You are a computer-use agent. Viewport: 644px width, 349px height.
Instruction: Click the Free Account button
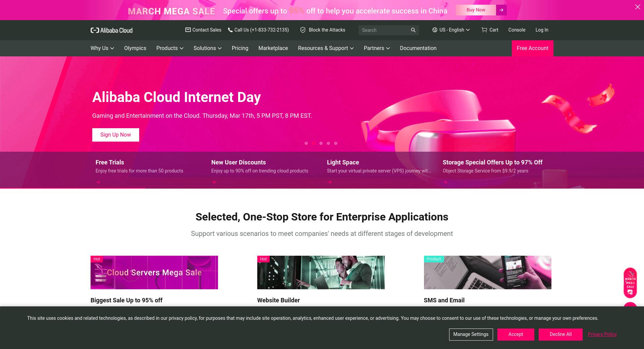[532, 48]
